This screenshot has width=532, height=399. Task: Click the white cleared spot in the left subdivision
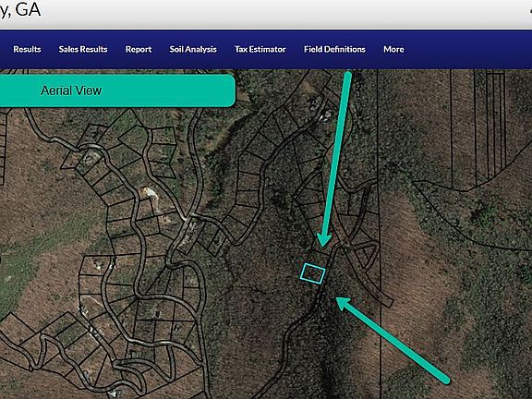pos(150,192)
